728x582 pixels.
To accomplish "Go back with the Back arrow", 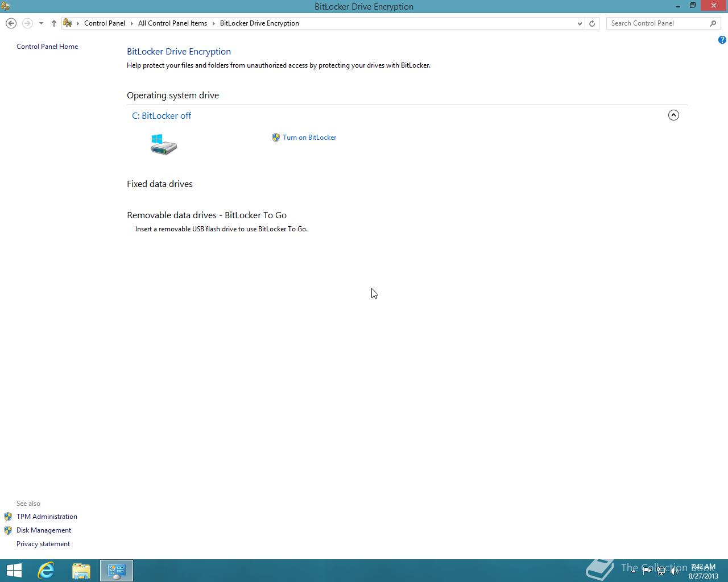I will coord(11,23).
